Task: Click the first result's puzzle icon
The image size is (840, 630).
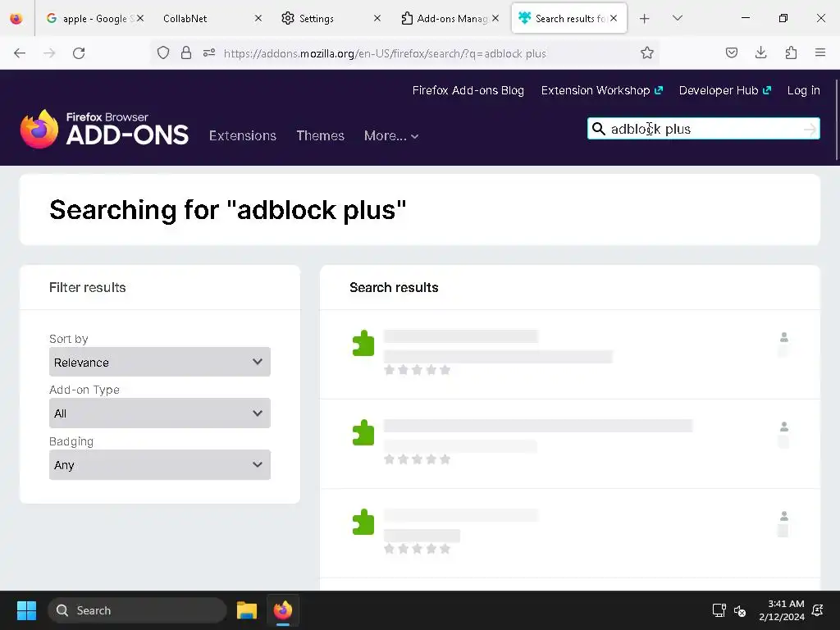Action: click(x=363, y=343)
